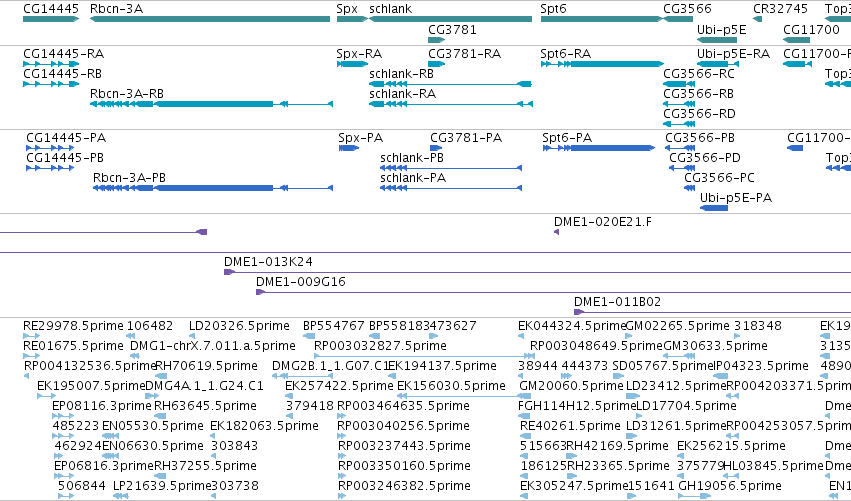Select the RP003032827.5prime EST label

click(x=380, y=346)
